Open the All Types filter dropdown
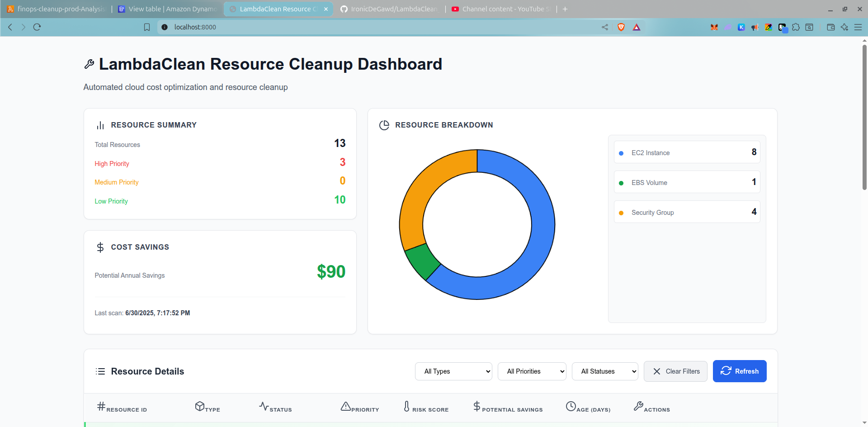Screen dimensions: 868x427 pos(453,371)
